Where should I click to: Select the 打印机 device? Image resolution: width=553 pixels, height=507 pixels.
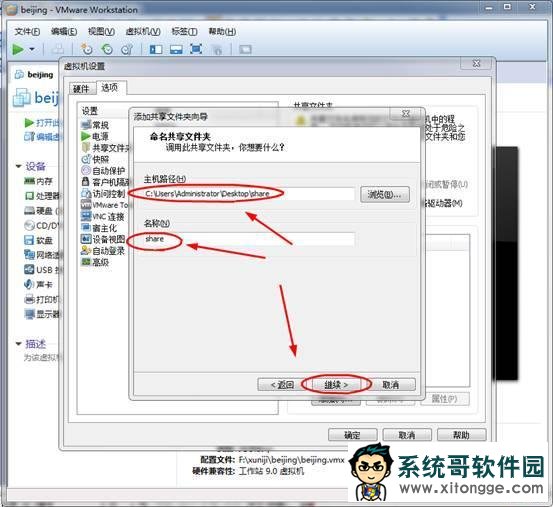click(42, 299)
